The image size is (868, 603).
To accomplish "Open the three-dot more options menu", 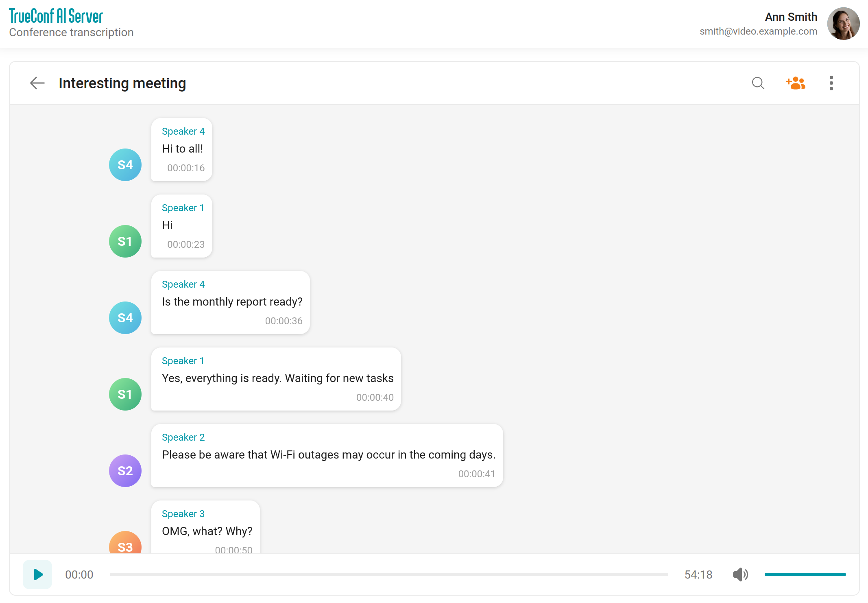I will [831, 83].
